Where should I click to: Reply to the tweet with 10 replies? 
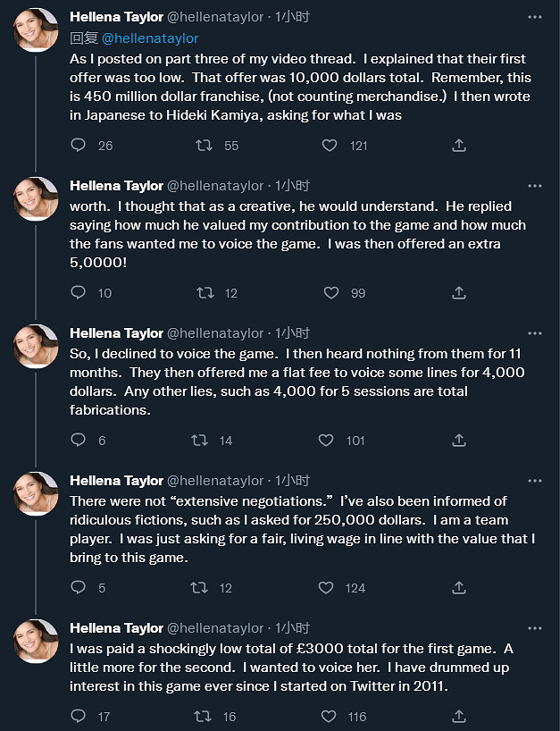(x=79, y=292)
